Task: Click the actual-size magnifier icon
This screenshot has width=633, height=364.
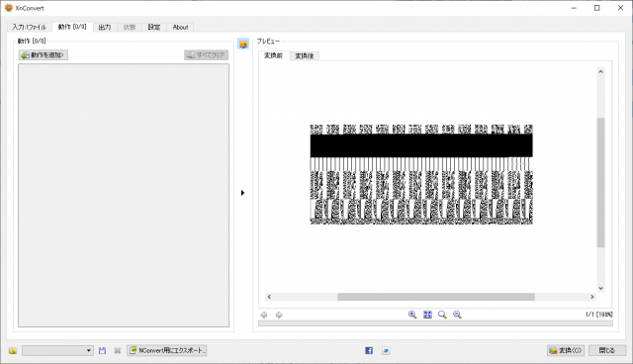Action: (x=442, y=315)
